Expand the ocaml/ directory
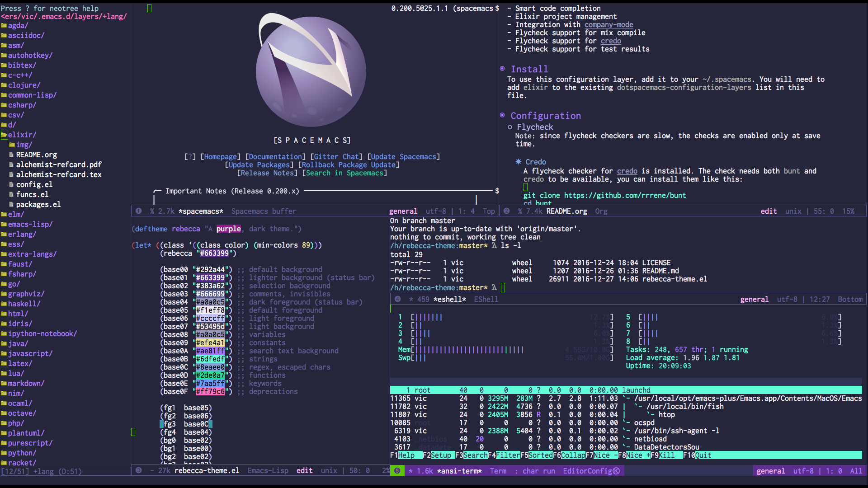This screenshot has width=868, height=488. coord(20,404)
